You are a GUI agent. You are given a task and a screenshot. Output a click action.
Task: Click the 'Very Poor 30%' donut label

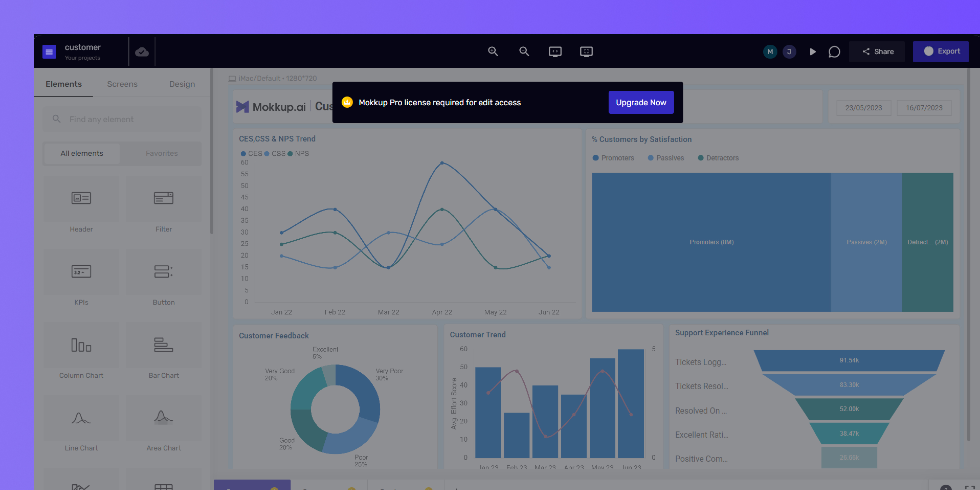[389, 374]
